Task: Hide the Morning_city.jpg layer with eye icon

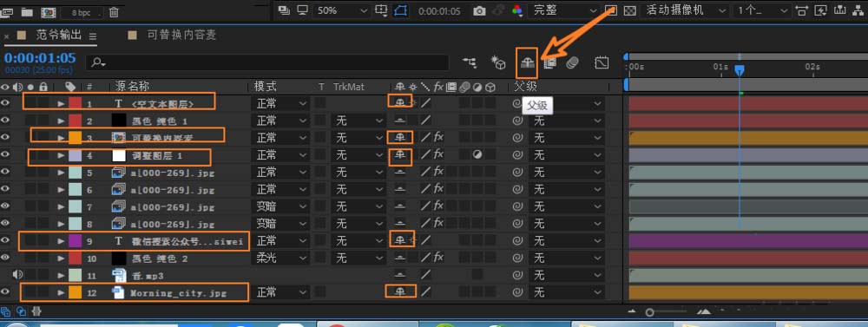Action: point(5,291)
